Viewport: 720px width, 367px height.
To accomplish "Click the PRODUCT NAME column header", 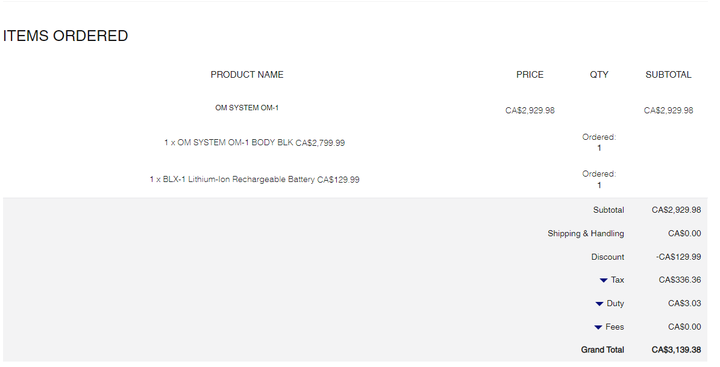I will [247, 74].
